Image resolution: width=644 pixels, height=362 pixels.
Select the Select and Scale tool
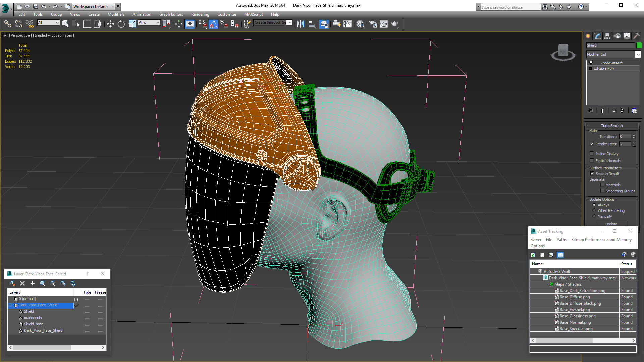(132, 24)
